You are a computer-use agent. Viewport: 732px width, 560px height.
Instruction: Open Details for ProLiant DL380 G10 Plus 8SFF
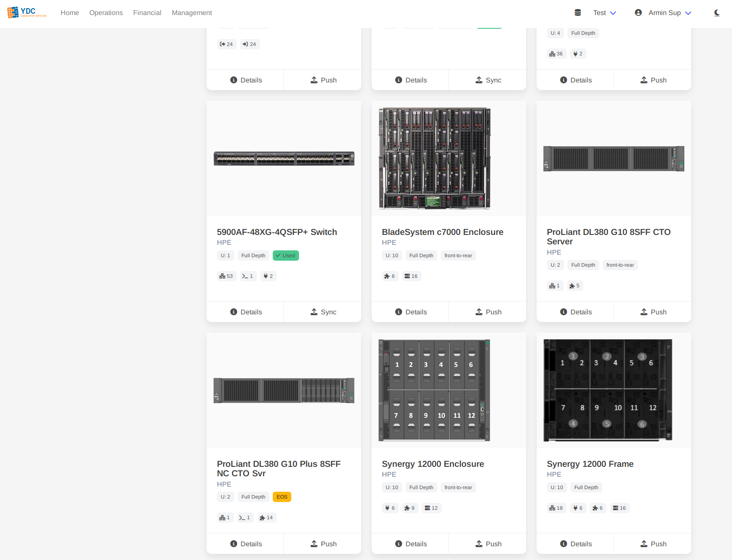(245, 544)
